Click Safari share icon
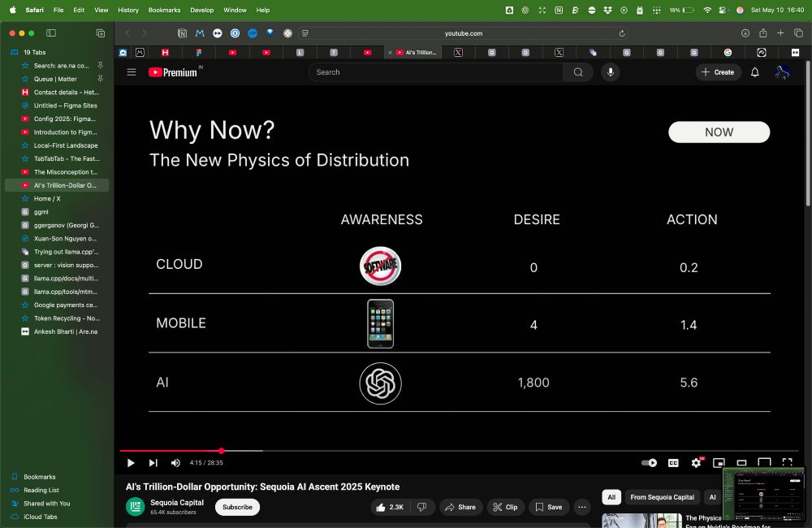Viewport: 812px width, 528px height. coord(762,33)
